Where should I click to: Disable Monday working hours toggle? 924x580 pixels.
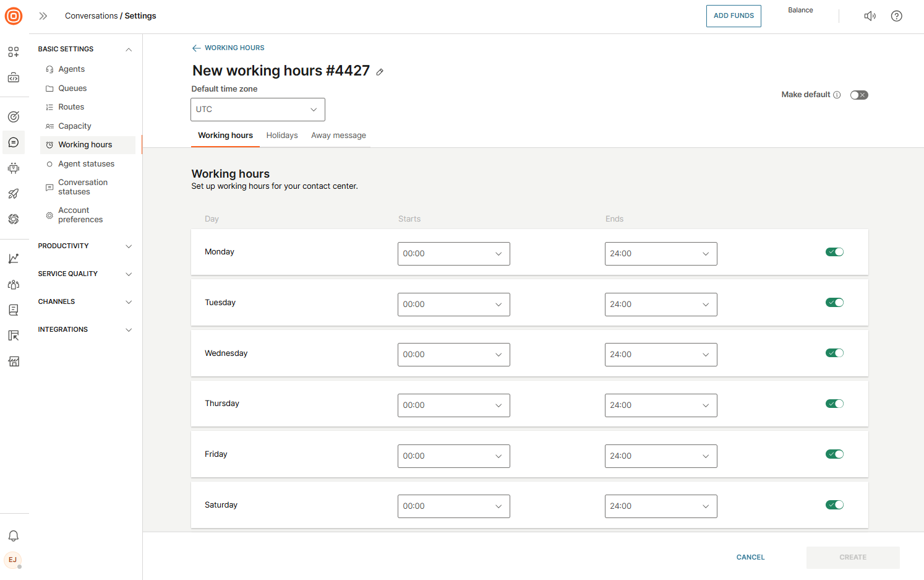click(x=834, y=252)
